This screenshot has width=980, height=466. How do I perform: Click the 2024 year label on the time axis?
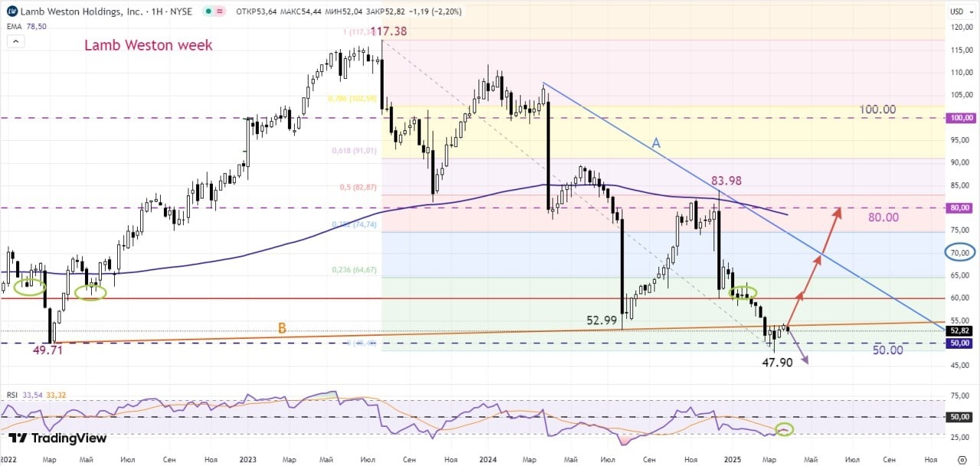click(x=489, y=458)
